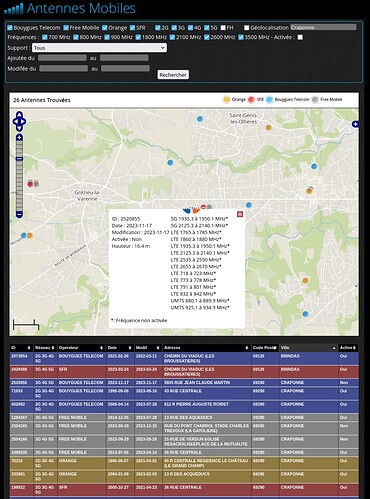Check the Activée checkbox
The width and height of the screenshot is (370, 499).
(x=300, y=37)
